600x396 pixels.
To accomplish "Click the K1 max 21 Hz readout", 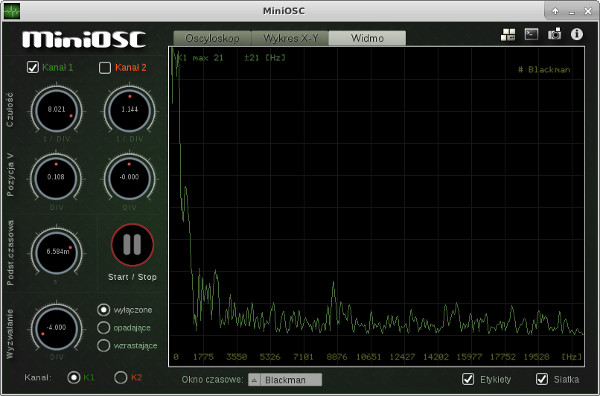I will pos(231,58).
